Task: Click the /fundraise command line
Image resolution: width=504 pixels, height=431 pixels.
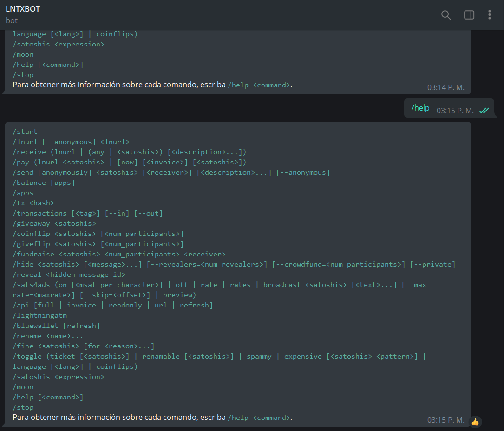Action: tap(119, 254)
